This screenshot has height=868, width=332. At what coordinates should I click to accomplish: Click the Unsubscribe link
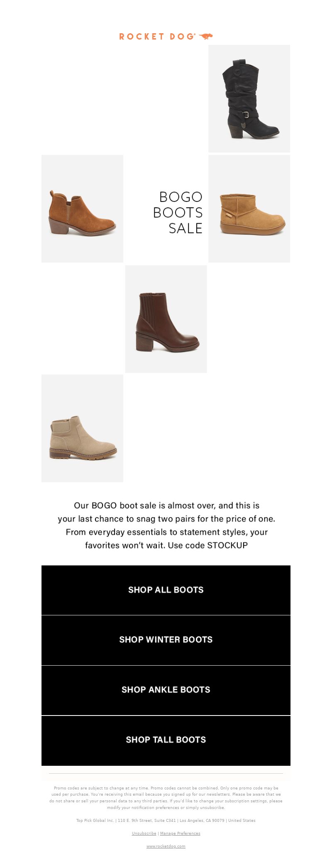[x=144, y=834]
